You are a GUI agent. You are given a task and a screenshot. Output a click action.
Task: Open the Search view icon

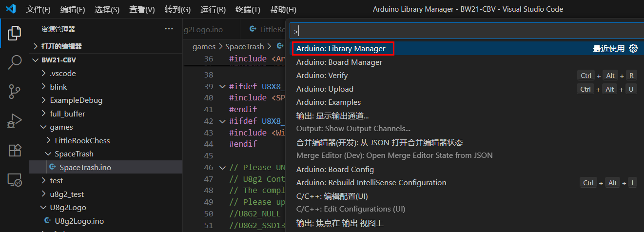(15, 62)
